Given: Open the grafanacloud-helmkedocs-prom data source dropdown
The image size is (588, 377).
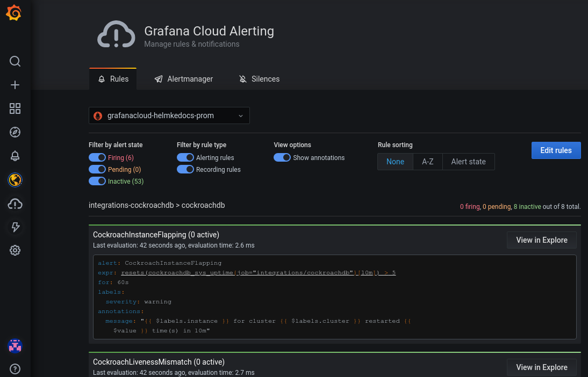Looking at the screenshot, I should (x=169, y=115).
